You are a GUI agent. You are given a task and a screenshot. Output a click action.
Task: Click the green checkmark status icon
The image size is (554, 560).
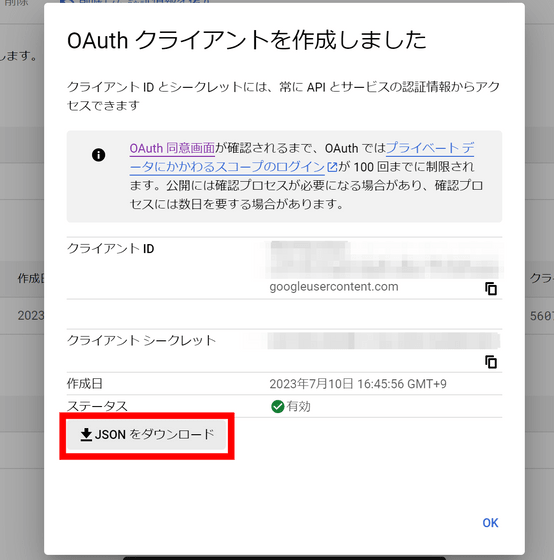click(x=278, y=406)
